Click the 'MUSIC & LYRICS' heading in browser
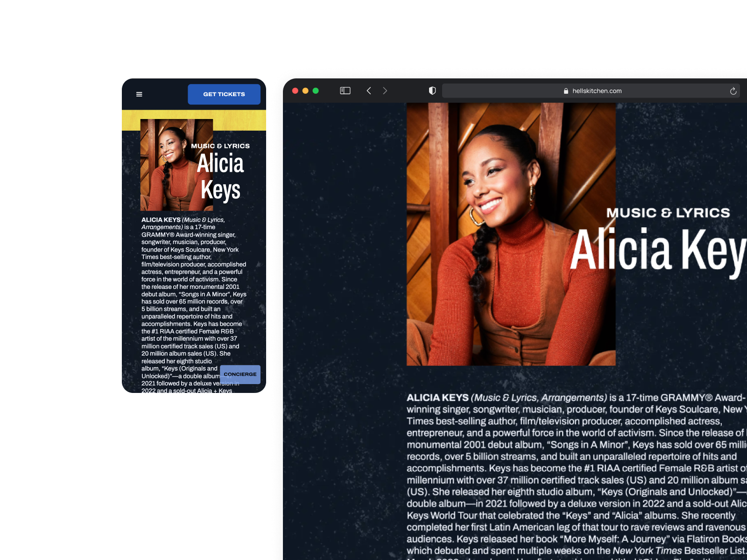Viewport: 747px width, 560px height. pyautogui.click(x=668, y=213)
